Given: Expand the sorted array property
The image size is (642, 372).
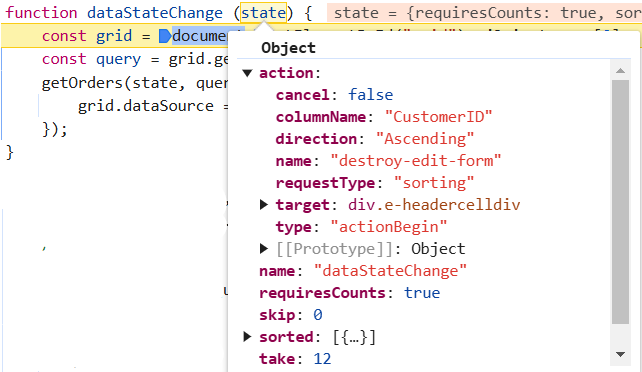Looking at the screenshot, I should pyautogui.click(x=247, y=336).
